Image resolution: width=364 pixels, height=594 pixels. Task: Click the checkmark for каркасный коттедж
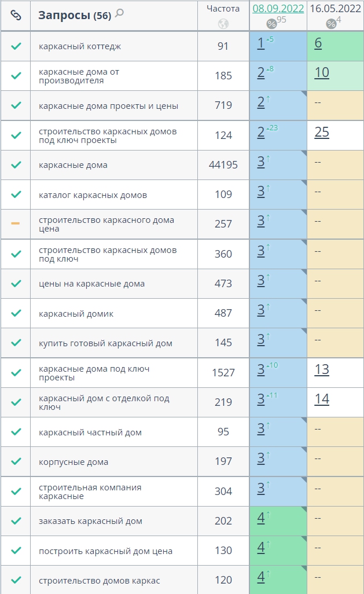[x=16, y=46]
